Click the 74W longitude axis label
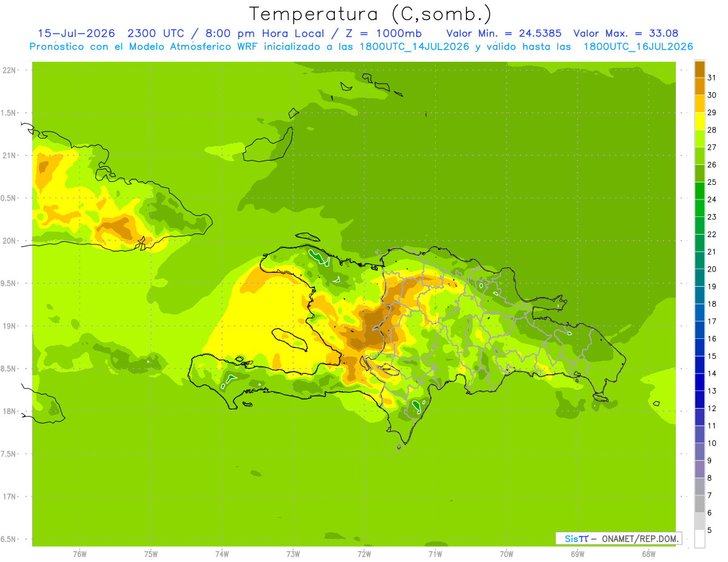This screenshot has height=562, width=728. click(222, 554)
